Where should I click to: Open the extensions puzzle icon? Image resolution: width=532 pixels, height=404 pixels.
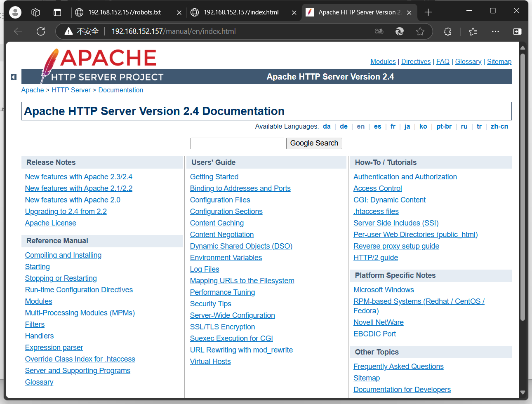tap(447, 31)
